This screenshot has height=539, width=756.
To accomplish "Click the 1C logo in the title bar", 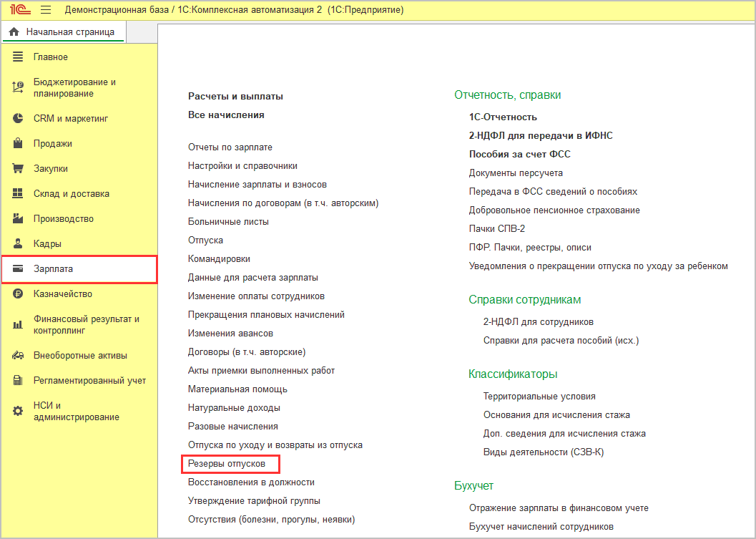I will [x=20, y=10].
